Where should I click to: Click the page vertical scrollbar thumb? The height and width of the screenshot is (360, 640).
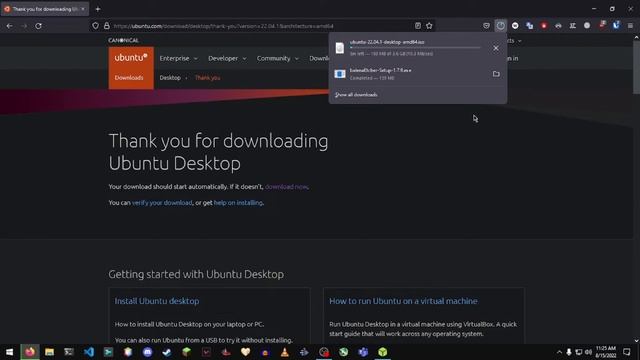pos(636,67)
